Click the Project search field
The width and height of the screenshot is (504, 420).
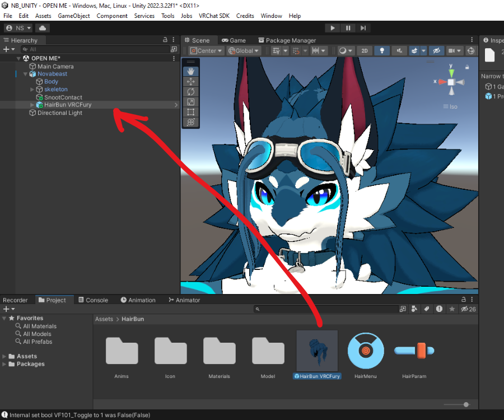click(x=325, y=309)
